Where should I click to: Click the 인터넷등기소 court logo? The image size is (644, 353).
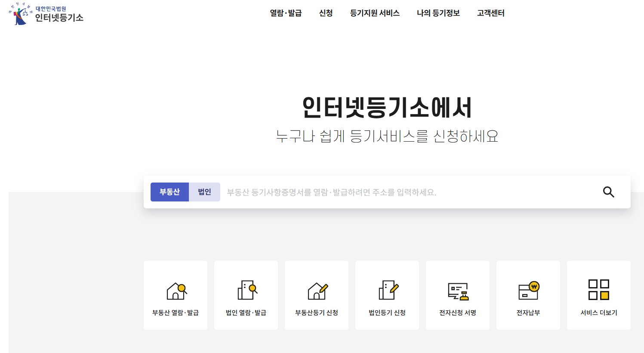(46, 14)
